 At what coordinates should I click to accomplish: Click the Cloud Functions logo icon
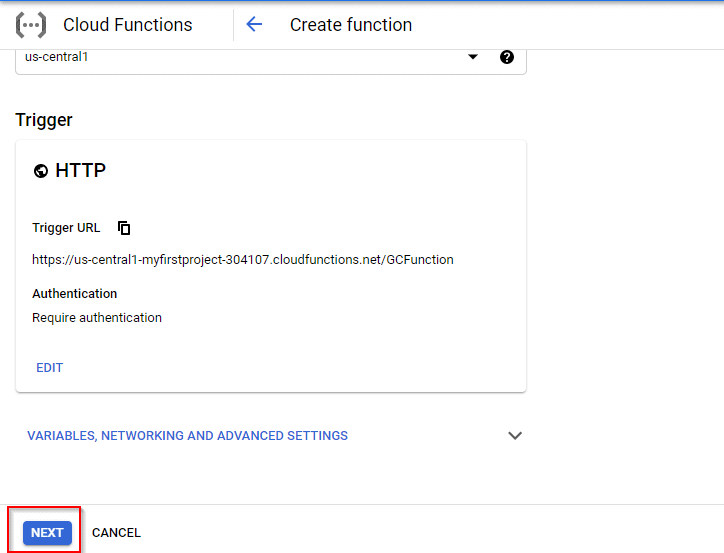[30, 25]
